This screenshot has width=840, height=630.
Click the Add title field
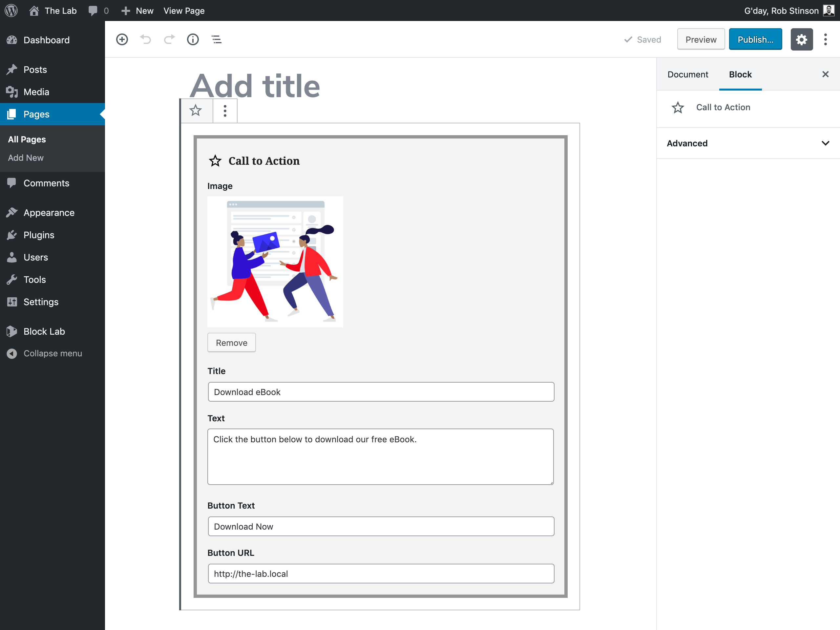point(255,86)
